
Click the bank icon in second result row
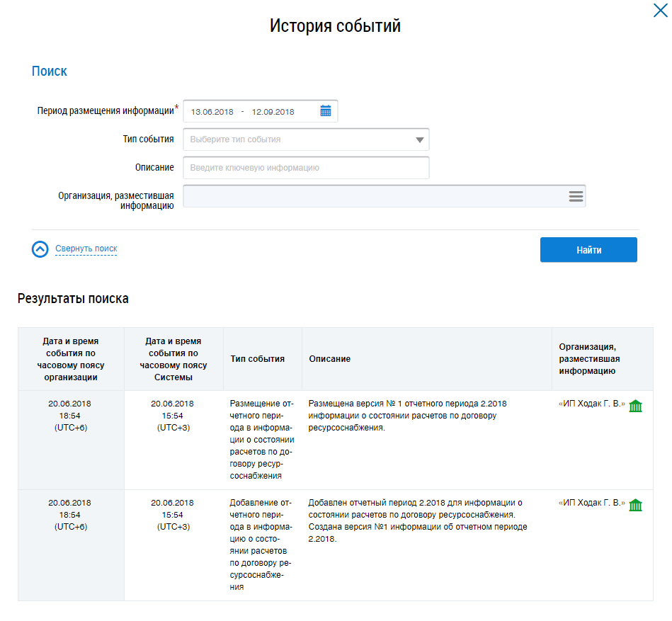click(635, 505)
